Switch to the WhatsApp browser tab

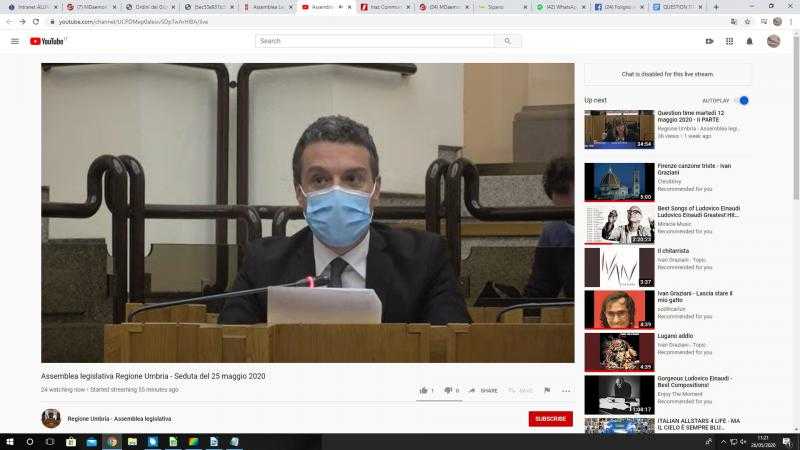point(561,7)
